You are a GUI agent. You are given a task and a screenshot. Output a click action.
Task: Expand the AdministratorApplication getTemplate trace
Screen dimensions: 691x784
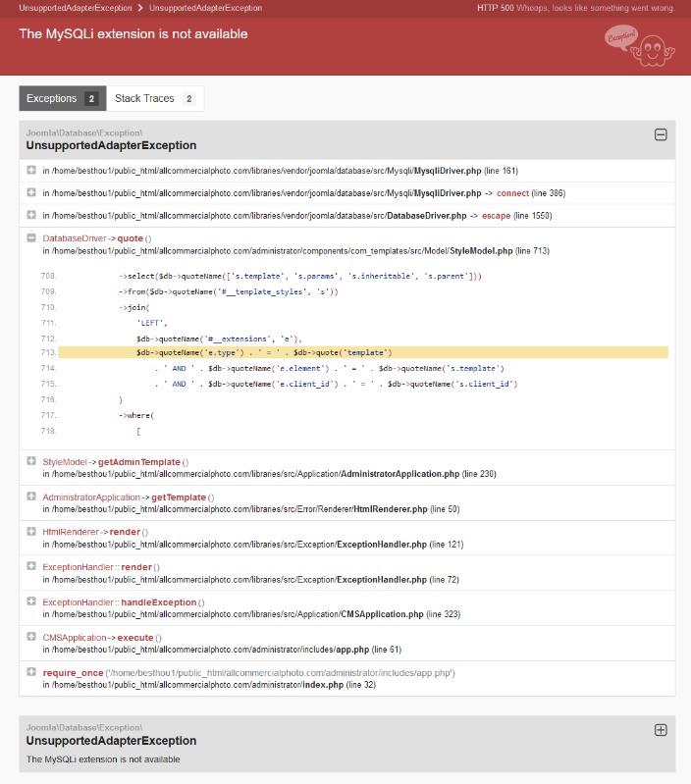[31, 496]
